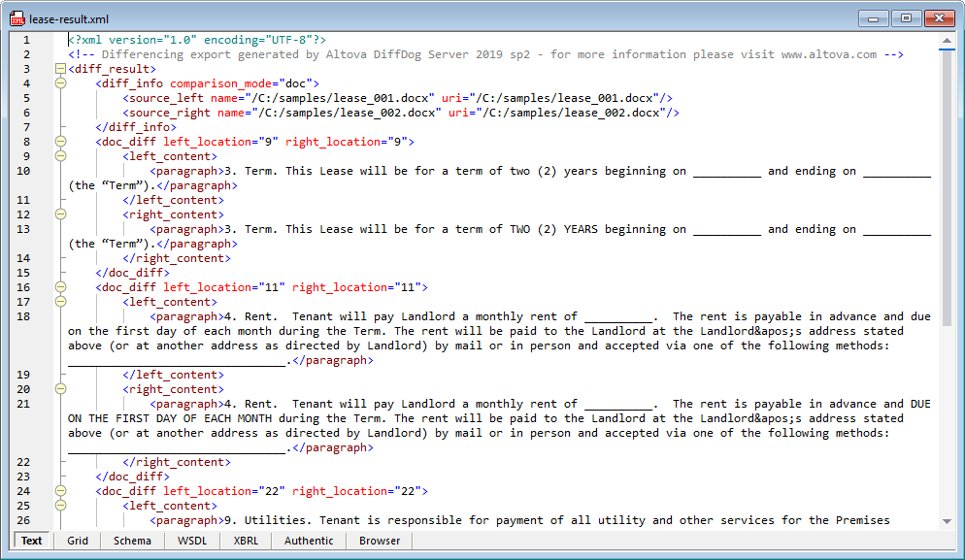Collapse the right_content element at line 12
The height and width of the screenshot is (560, 965).
[59, 214]
